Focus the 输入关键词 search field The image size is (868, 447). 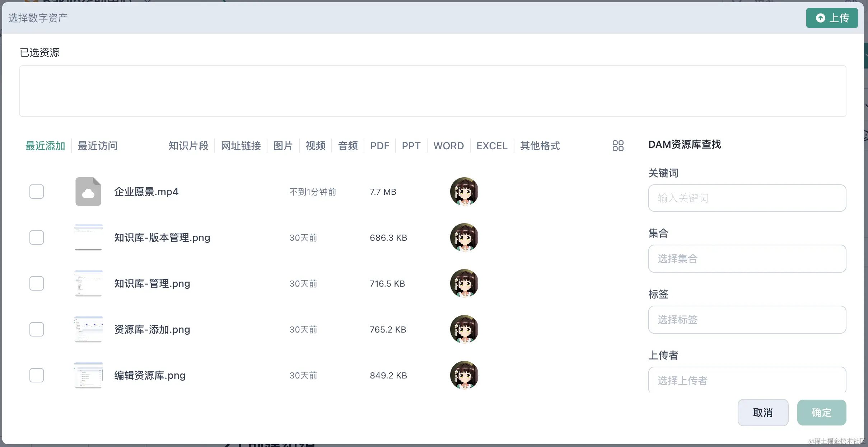click(x=747, y=198)
